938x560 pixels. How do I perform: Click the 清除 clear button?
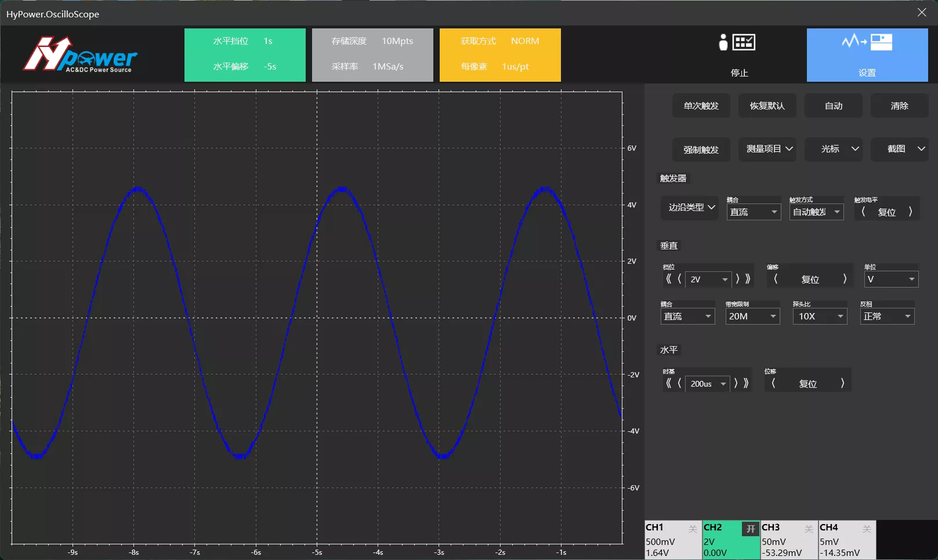(900, 106)
